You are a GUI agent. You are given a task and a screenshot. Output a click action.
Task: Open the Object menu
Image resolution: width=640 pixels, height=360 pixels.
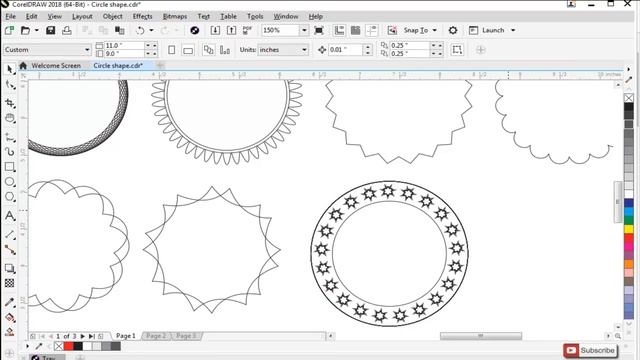(113, 16)
